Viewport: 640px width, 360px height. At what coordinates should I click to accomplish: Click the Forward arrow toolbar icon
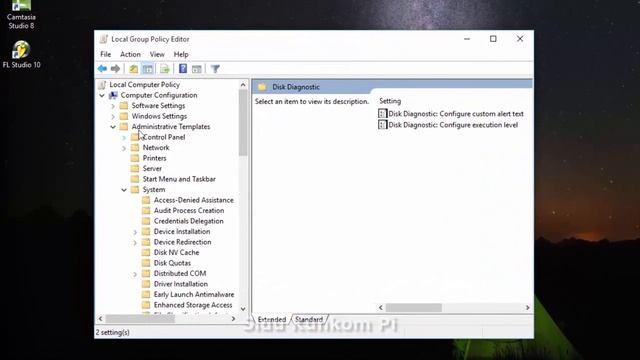tap(116, 69)
